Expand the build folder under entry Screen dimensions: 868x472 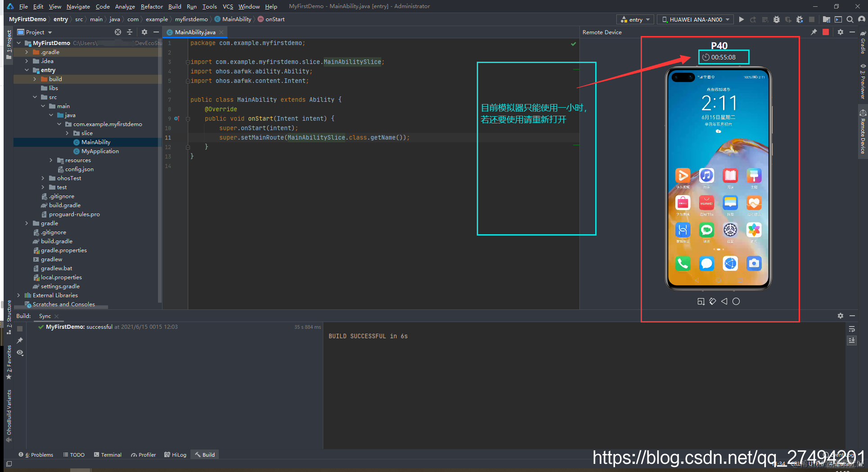(x=35, y=79)
